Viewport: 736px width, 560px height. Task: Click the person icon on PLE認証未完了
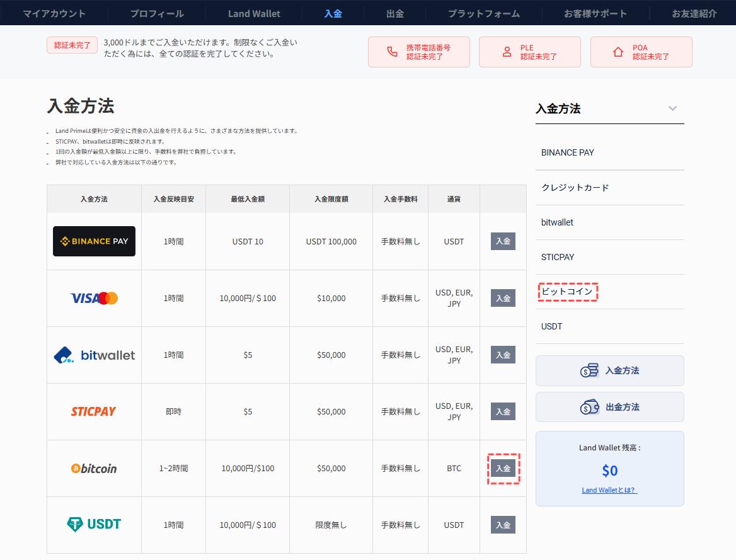coord(507,52)
